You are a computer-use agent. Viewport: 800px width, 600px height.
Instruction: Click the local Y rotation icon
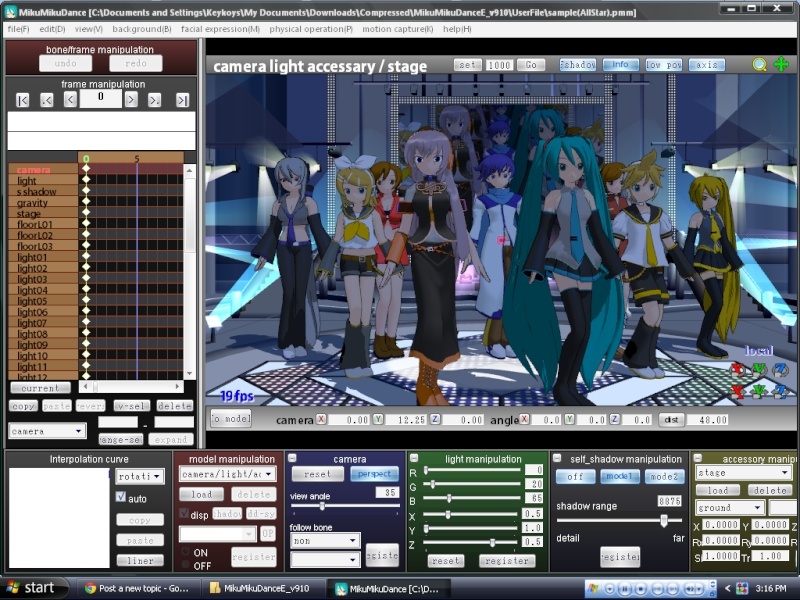coord(759,369)
